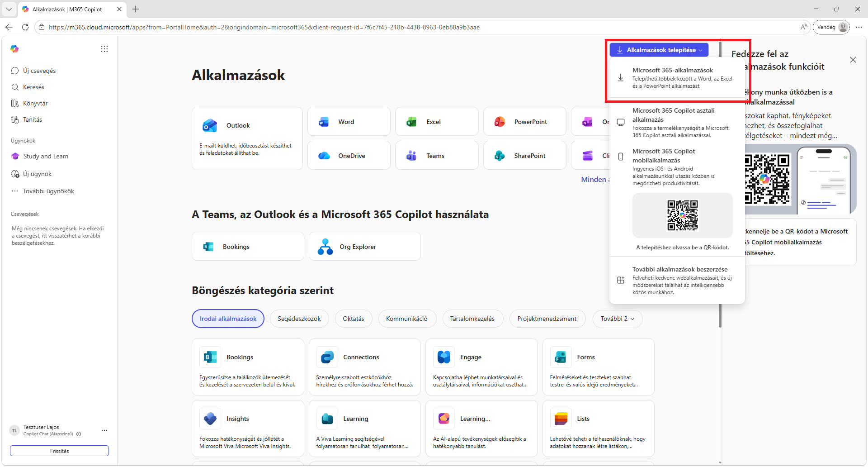Select the Kommunikáció category tab
Viewport: 868px width, 467px height.
pos(407,319)
